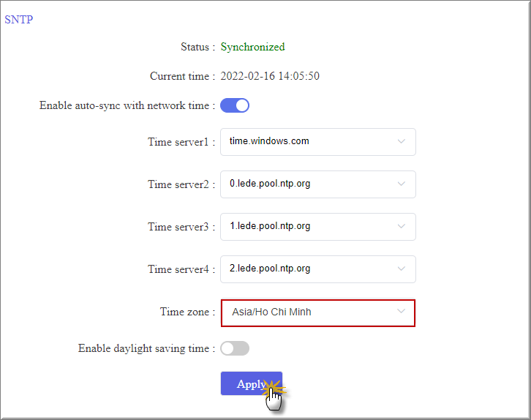Click the 2.lede.pool.ntp.org server text

[x=270, y=269]
